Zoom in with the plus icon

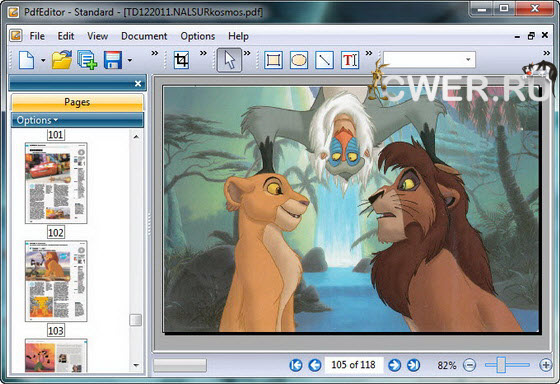(x=546, y=365)
